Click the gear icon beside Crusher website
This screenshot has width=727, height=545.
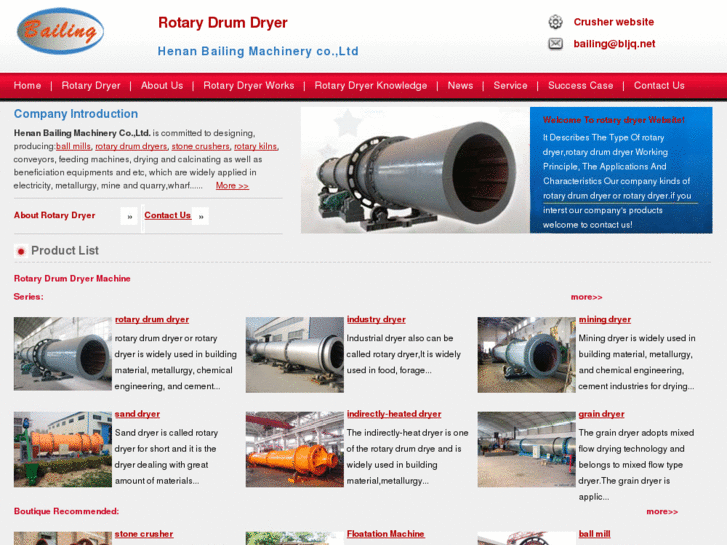point(555,22)
